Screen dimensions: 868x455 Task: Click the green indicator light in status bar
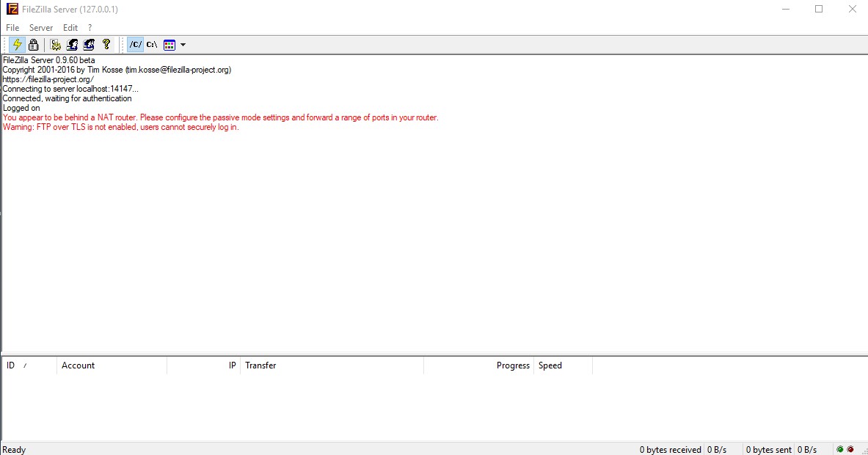tap(840, 449)
